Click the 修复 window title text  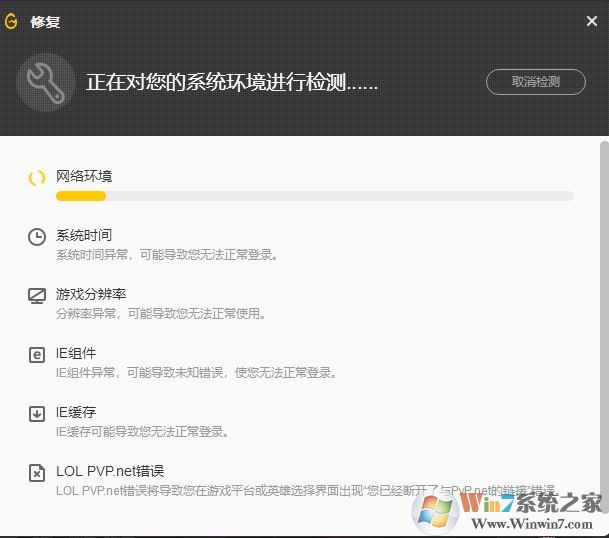(45, 22)
